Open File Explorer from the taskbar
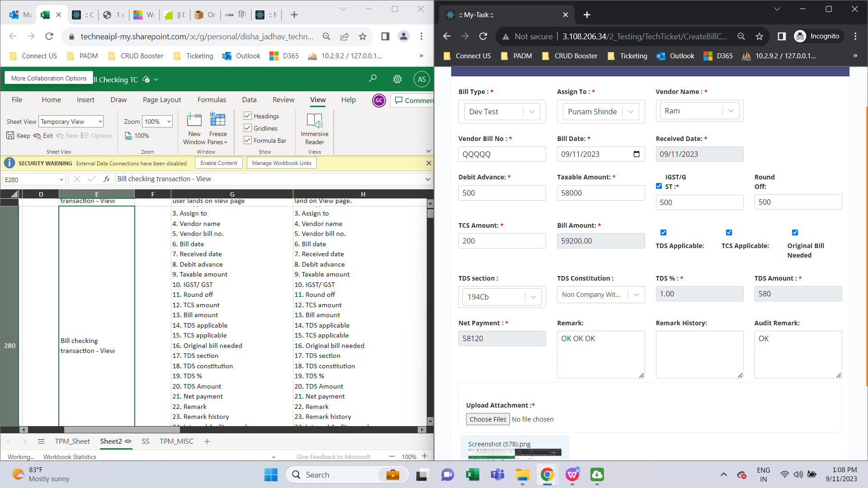868x488 pixels. pos(523,474)
